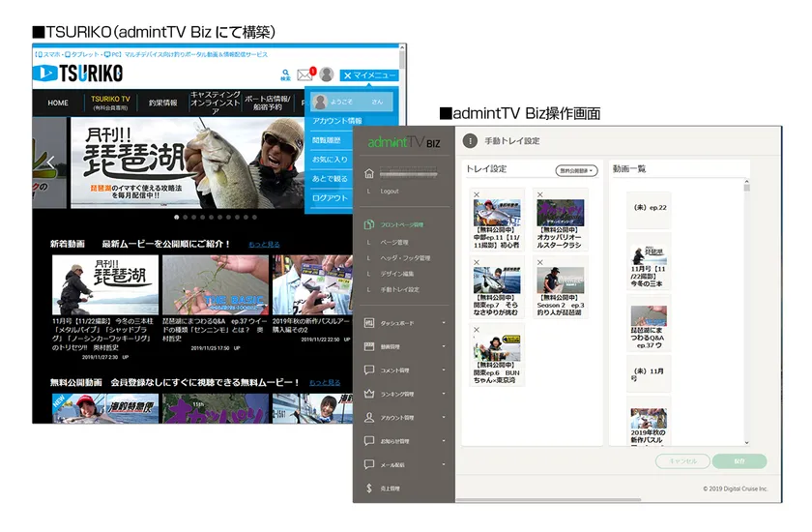This screenshot has width=812, height=532.
Task: Open the TSURIKO TV nav tab
Action: (110, 103)
